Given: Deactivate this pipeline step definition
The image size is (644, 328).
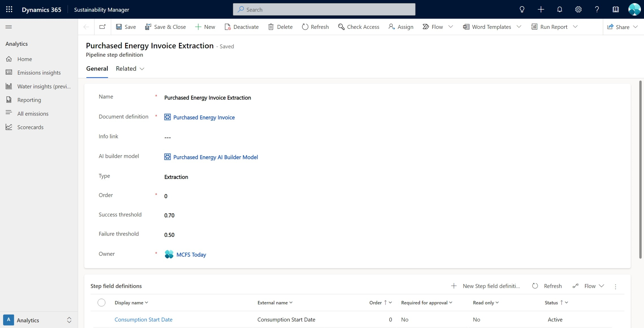Looking at the screenshot, I should coord(242,27).
